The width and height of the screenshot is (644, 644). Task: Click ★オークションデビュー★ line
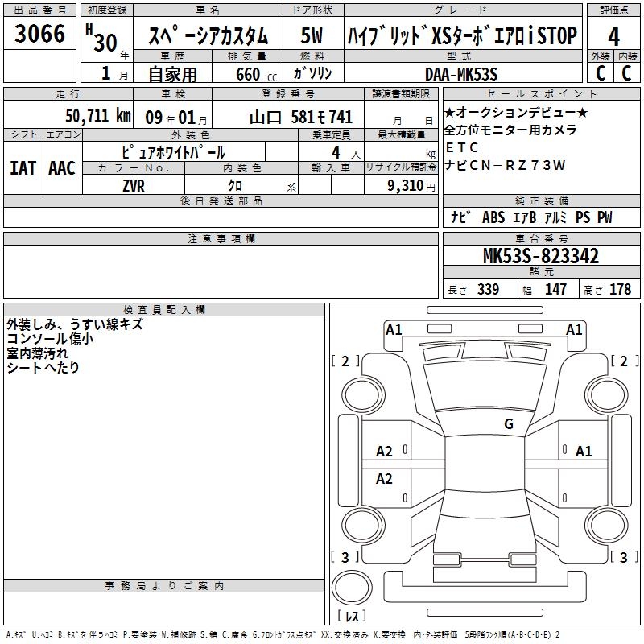516,112
